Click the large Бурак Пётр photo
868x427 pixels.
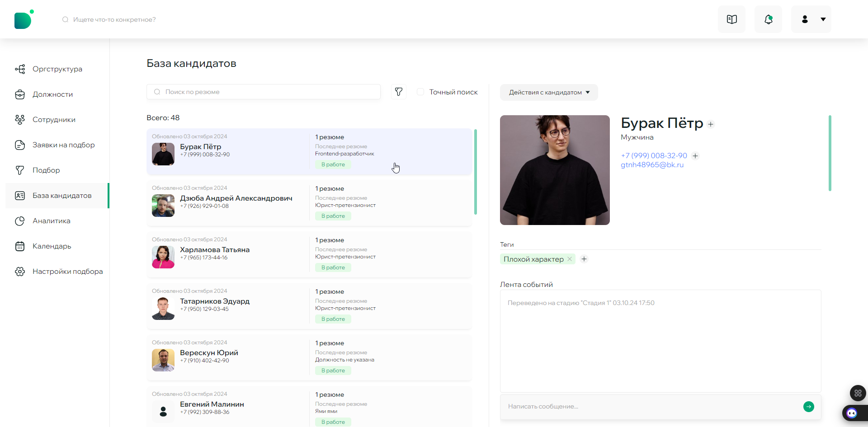click(555, 170)
